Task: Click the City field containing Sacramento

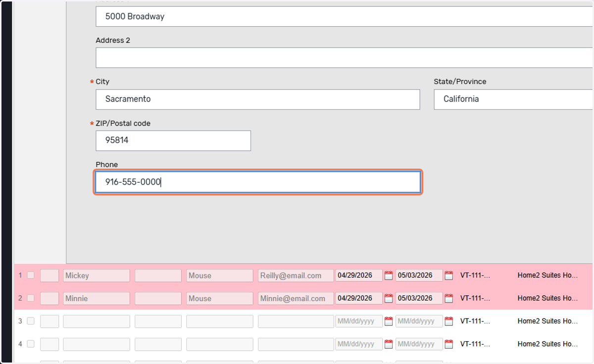Action: (x=258, y=99)
